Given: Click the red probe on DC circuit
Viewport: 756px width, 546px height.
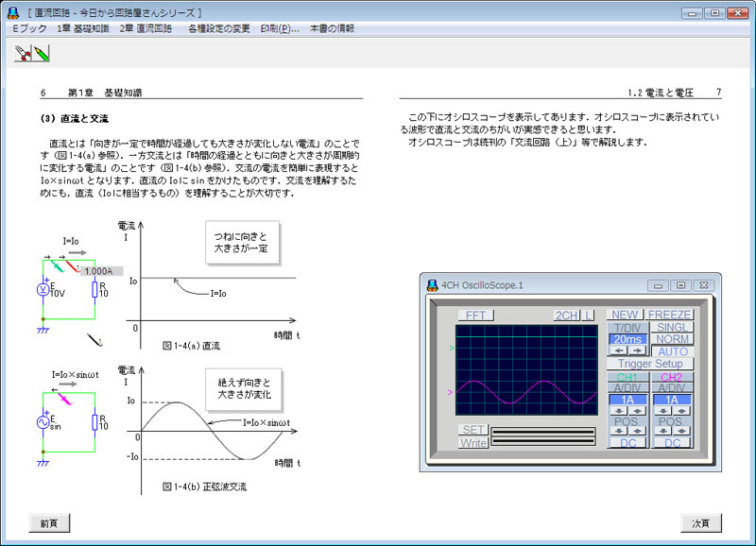Looking at the screenshot, I should [73, 265].
